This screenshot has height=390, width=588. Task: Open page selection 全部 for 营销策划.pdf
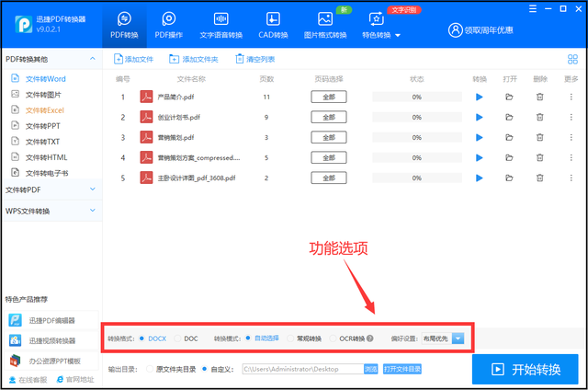click(329, 138)
